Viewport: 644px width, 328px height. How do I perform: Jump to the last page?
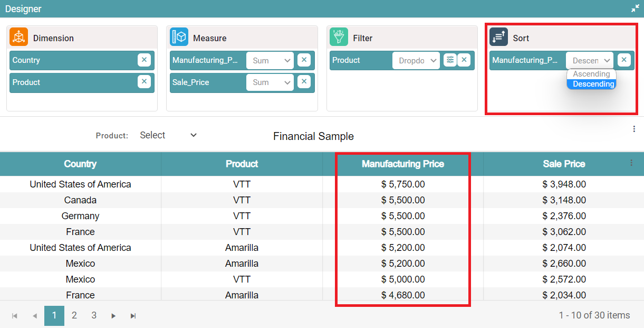click(x=133, y=316)
